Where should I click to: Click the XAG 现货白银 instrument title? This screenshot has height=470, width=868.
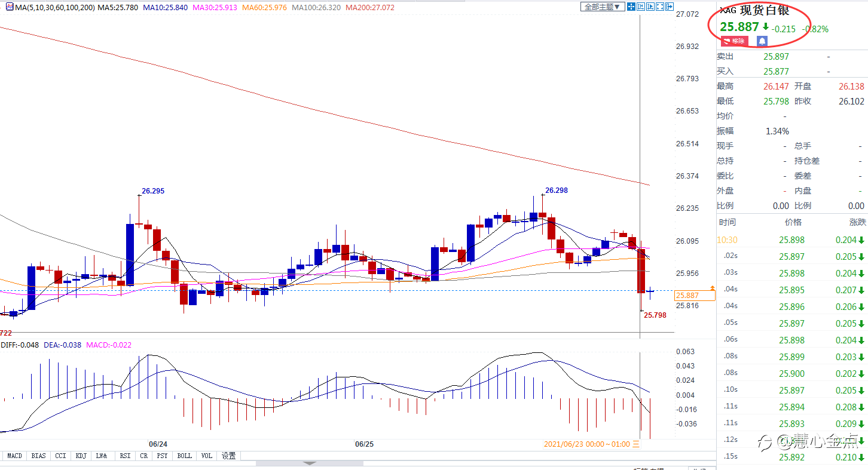tap(755, 11)
